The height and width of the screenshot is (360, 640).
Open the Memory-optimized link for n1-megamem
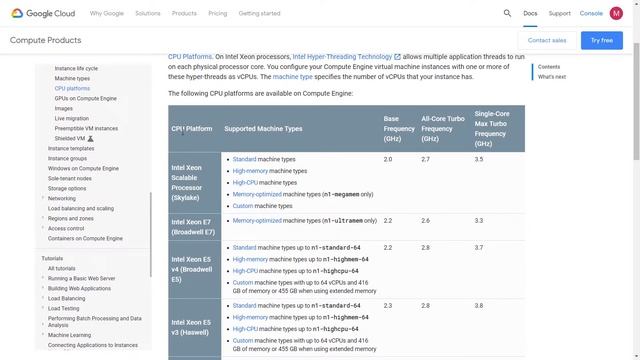[x=257, y=194]
